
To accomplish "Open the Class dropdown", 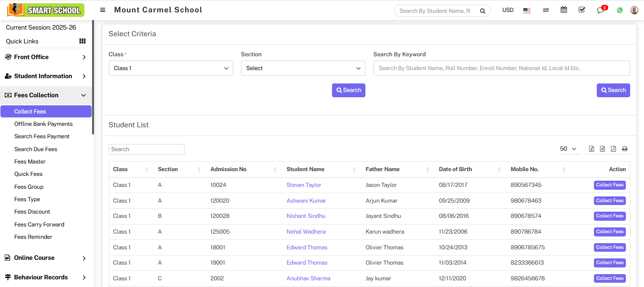I will pyautogui.click(x=171, y=68).
